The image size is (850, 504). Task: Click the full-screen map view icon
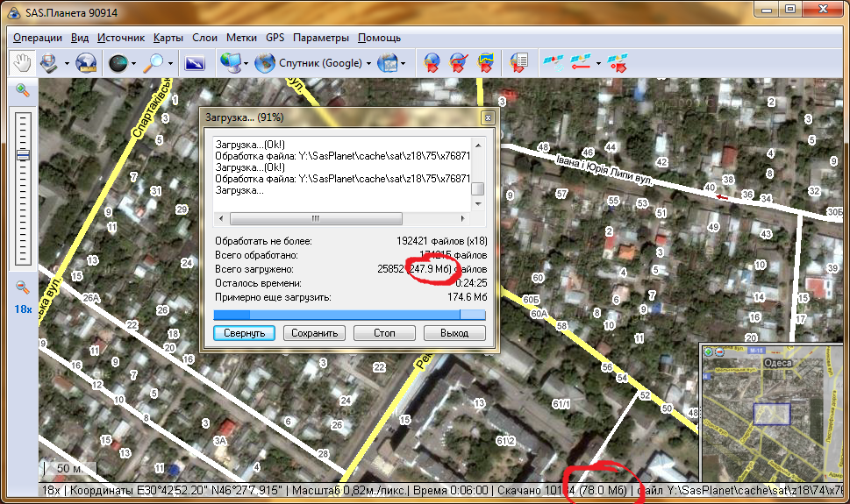tap(195, 63)
